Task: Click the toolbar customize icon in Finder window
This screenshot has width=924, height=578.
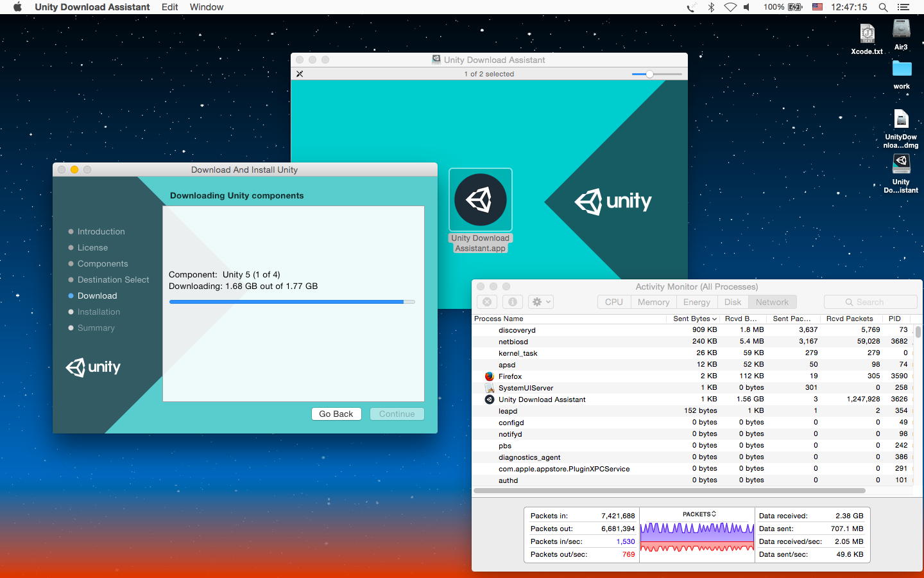Action: point(300,74)
